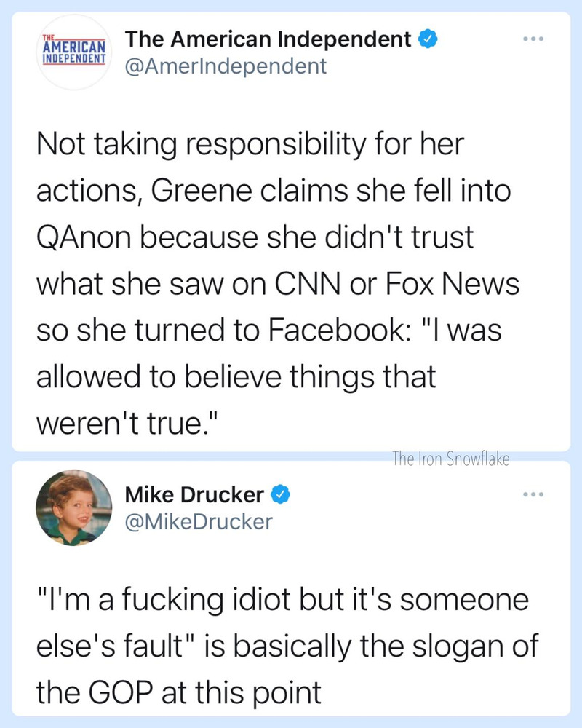Click Mike Drucker's profile photo
The width and height of the screenshot is (582, 728).
(74, 508)
